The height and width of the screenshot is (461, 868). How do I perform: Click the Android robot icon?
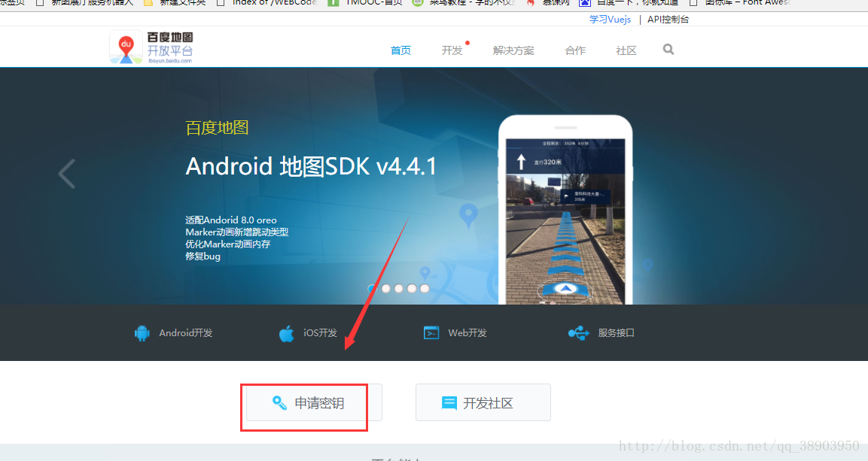coord(142,332)
